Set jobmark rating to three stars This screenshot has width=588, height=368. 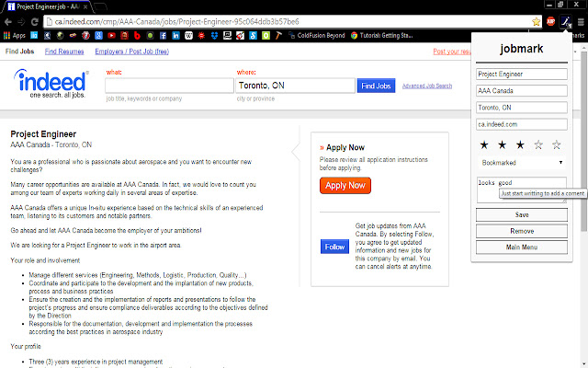[520, 144]
